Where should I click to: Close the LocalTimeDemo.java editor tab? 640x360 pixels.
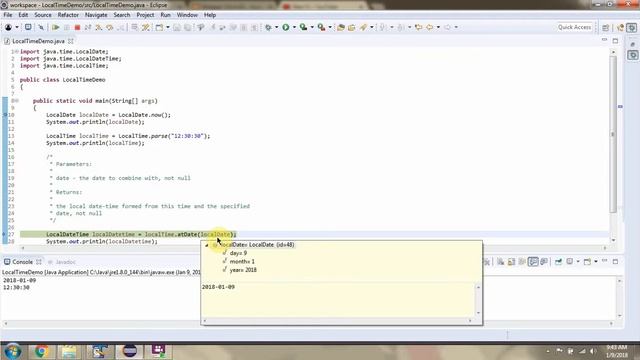pyautogui.click(x=71, y=41)
